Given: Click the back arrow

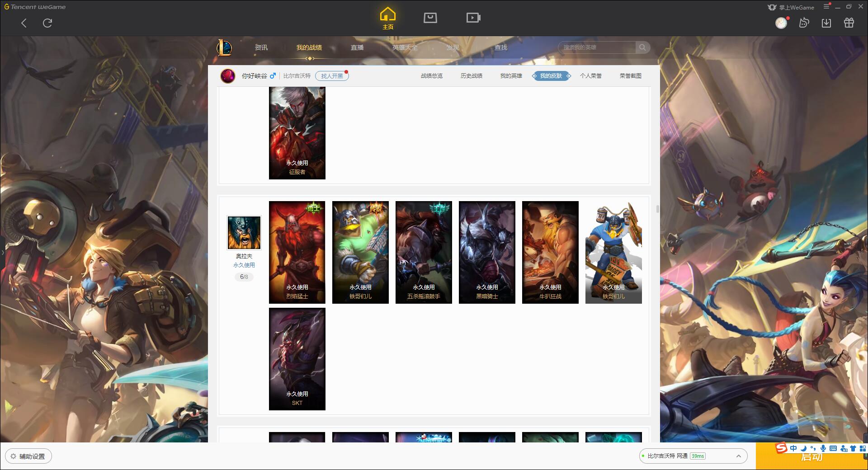Looking at the screenshot, I should (24, 23).
